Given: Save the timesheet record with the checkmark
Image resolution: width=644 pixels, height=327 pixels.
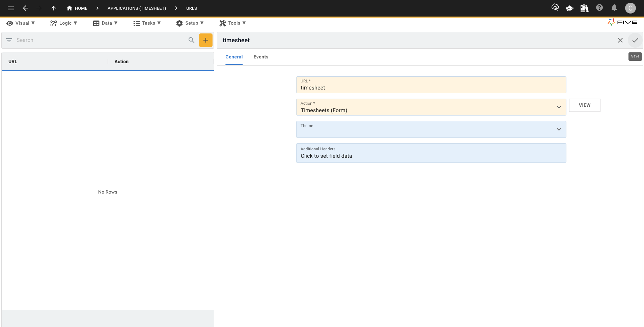Looking at the screenshot, I should (635, 40).
